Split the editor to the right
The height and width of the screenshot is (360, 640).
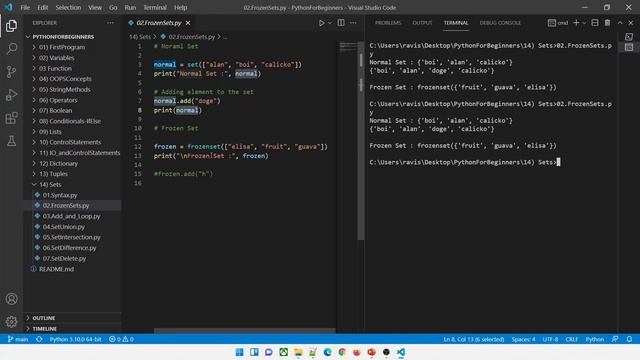click(341, 23)
